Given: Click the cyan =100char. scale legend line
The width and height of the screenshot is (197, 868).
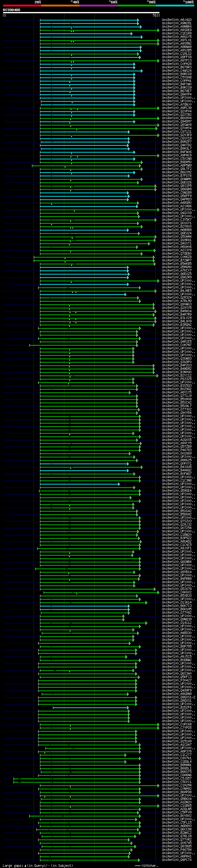Looking at the screenshot, I should (x=137, y=866).
